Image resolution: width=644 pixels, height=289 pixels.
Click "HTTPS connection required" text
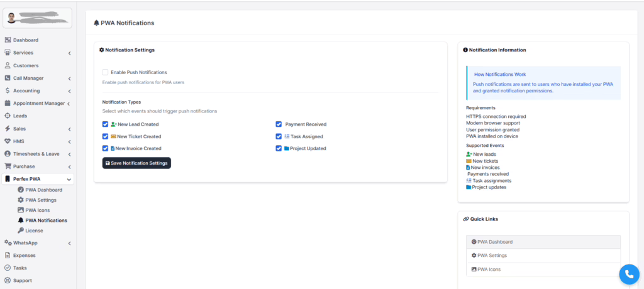coord(496,117)
